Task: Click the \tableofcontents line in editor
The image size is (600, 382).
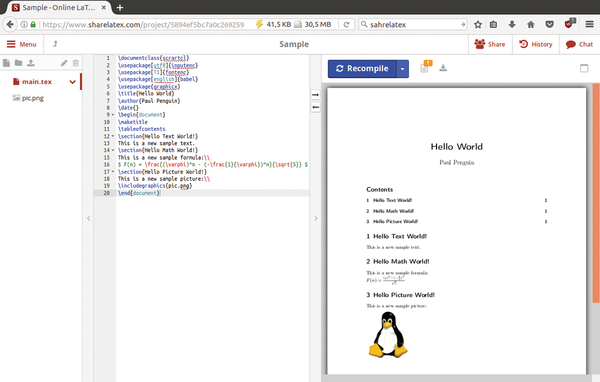Action: 142,129
